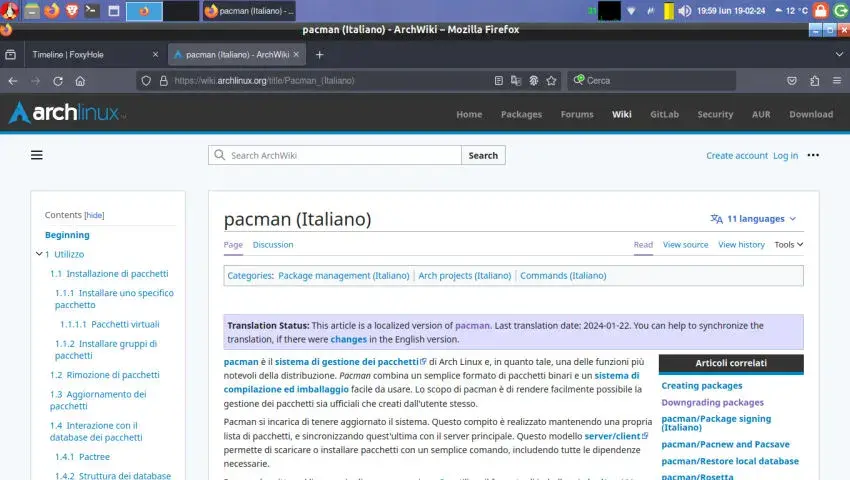
Task: Open the extensions puzzle icon
Action: (x=815, y=81)
